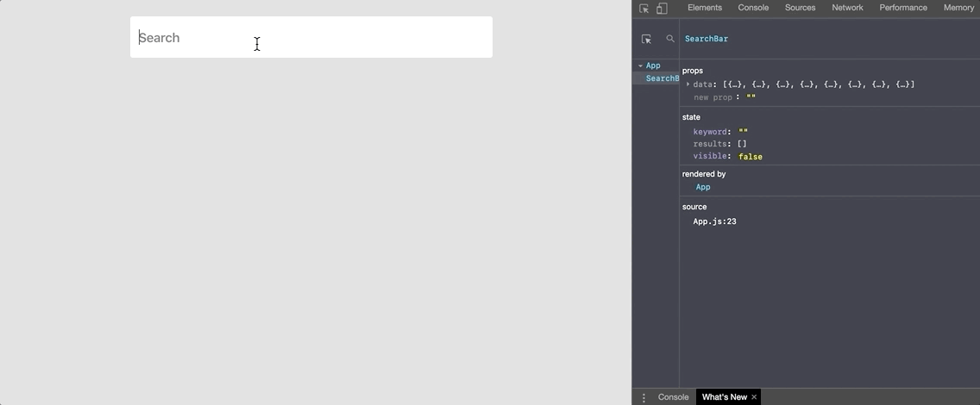Click the new prop name field
The height and width of the screenshot is (405, 980).
click(713, 97)
